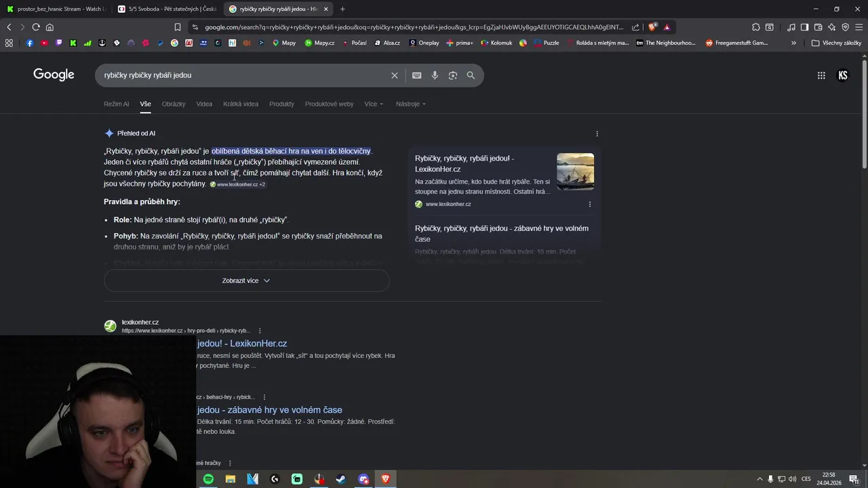Image resolution: width=868 pixels, height=488 pixels.
Task: Switch keyboard language CES in tray
Action: click(x=806, y=479)
